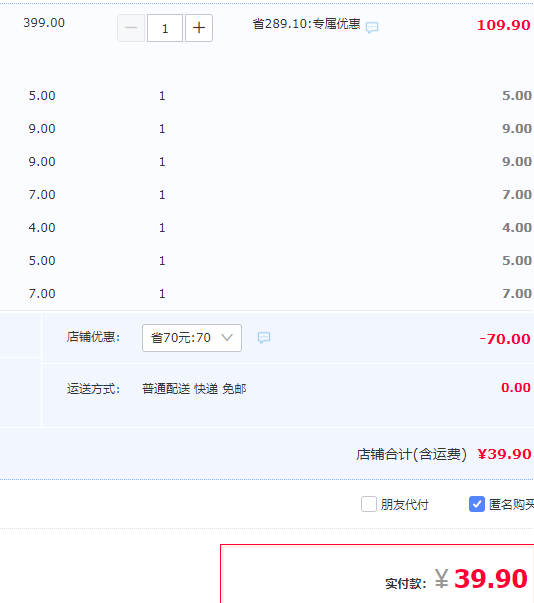Click the comment icon beside the 店铺优惠 dropdown

tap(264, 338)
